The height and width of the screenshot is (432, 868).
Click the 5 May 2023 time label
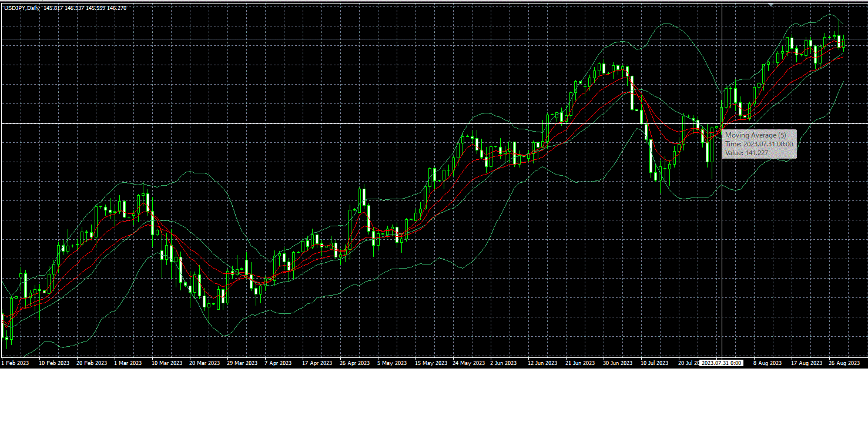(x=392, y=363)
